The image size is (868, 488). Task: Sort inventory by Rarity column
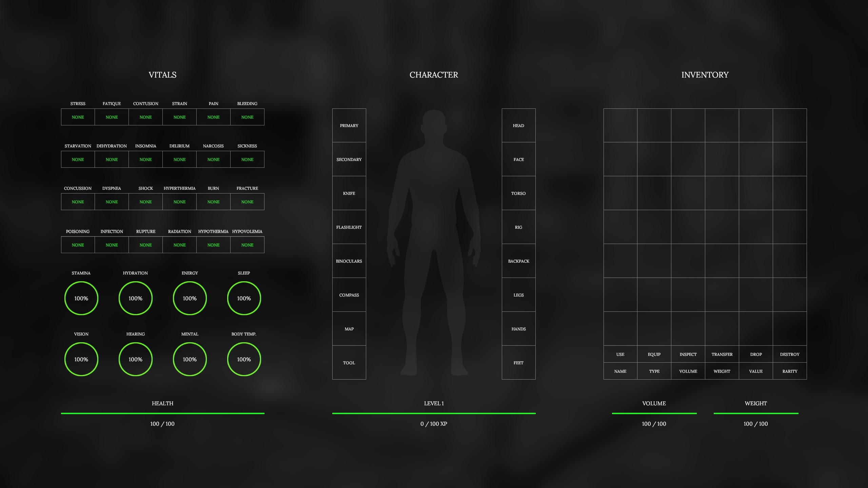790,371
